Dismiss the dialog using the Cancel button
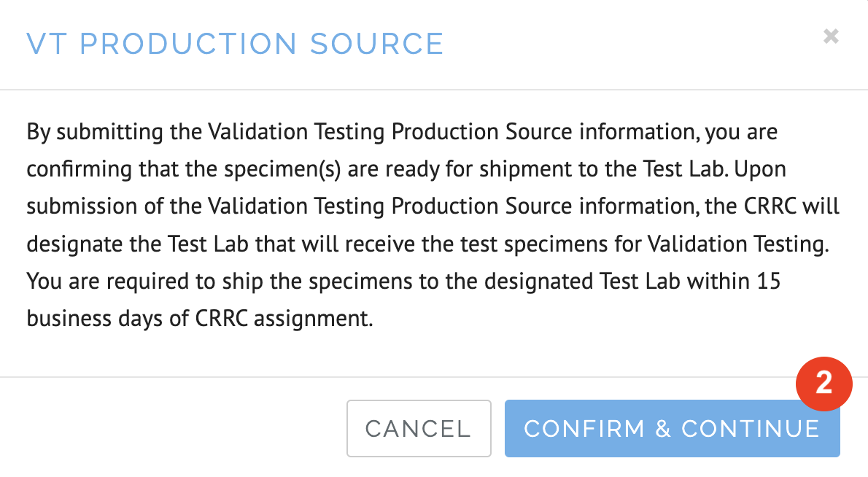The height and width of the screenshot is (477, 868). pos(418,429)
